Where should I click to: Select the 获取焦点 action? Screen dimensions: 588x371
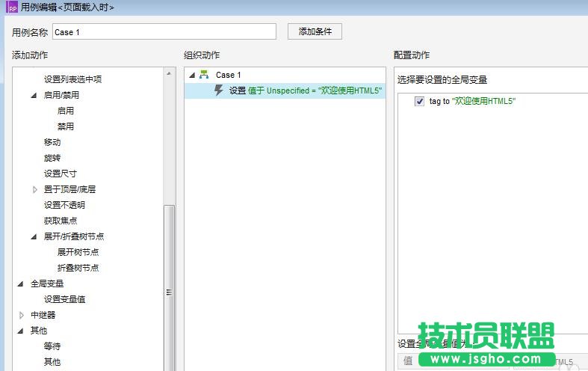pos(60,221)
